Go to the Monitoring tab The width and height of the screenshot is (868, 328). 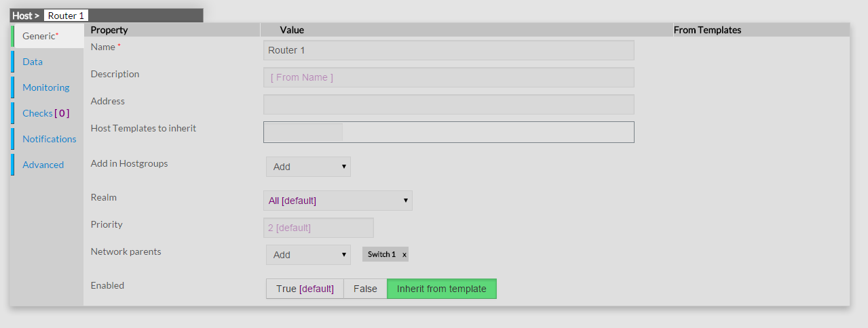click(x=45, y=87)
